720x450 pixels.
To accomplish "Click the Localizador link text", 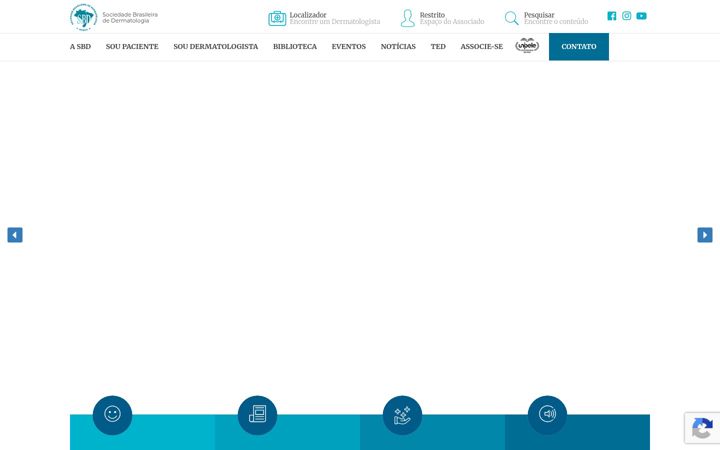I will coord(308,15).
